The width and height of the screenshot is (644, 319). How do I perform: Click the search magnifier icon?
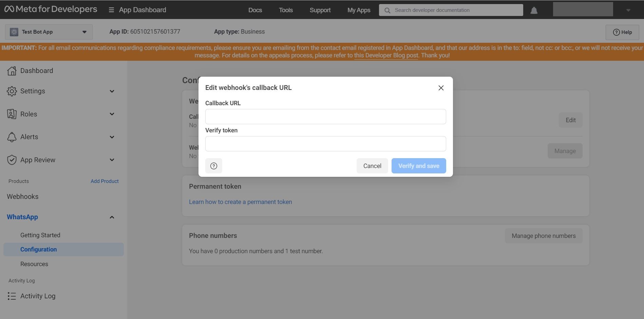tap(387, 10)
